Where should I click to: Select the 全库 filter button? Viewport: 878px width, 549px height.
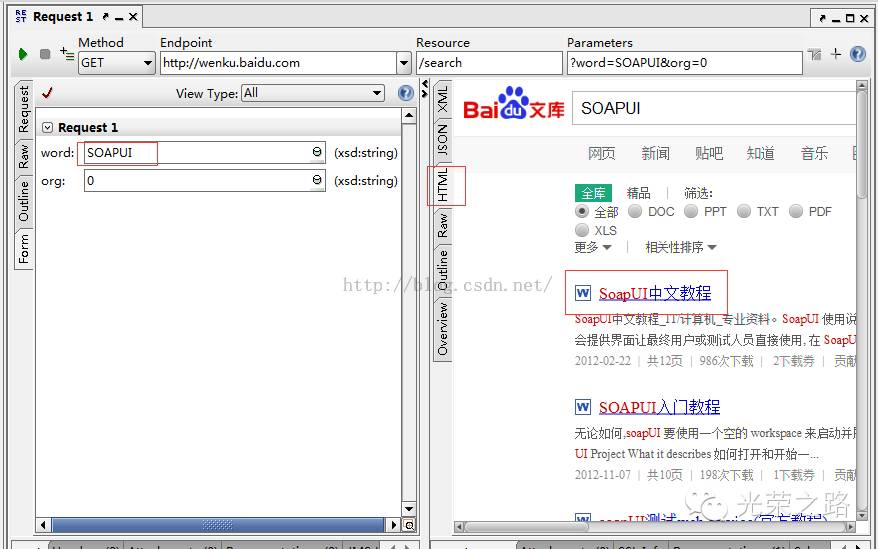point(593,193)
